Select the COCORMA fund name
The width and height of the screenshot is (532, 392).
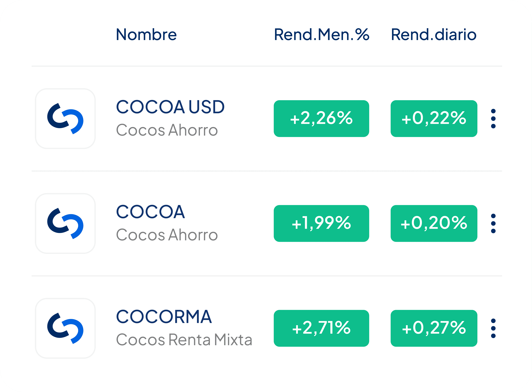164,317
